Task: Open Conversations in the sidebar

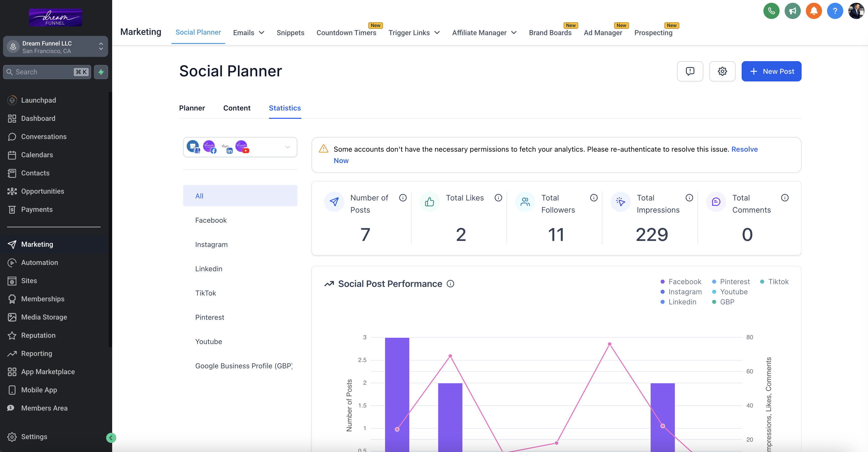Action: (44, 137)
